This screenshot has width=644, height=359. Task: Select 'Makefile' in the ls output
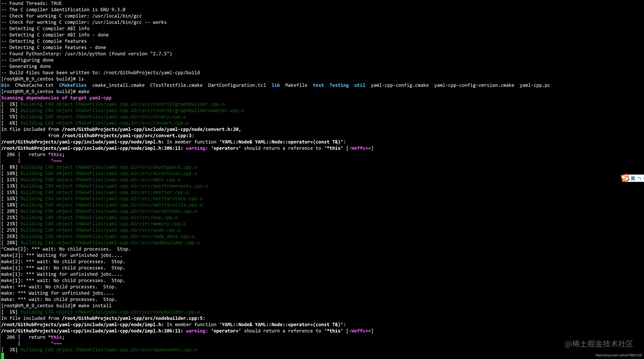[296, 85]
